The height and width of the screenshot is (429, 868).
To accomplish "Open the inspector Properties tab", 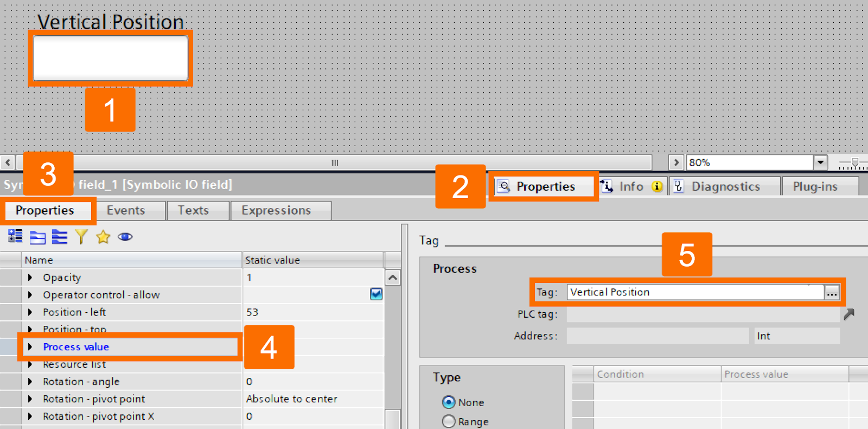I will coord(544,186).
